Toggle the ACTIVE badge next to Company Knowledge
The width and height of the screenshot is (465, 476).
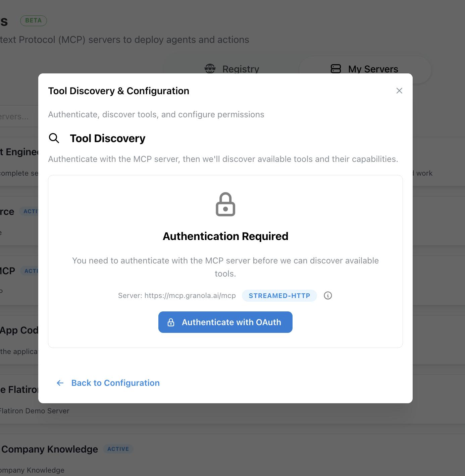[118, 449]
